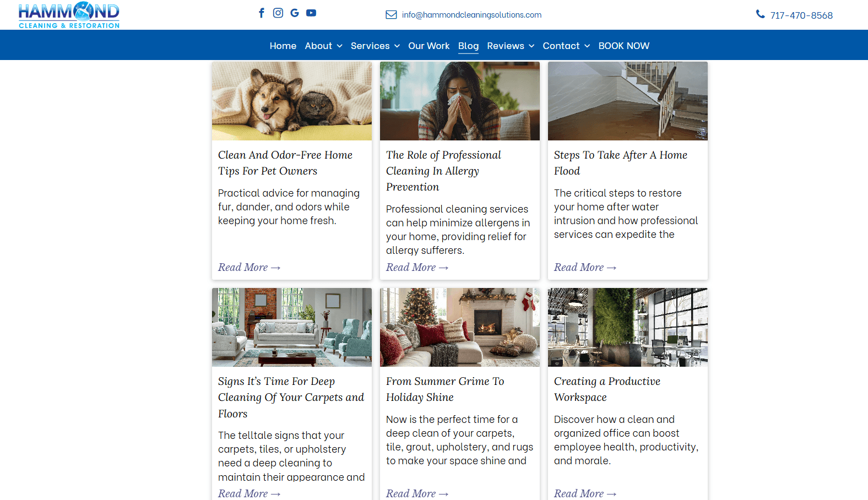The width and height of the screenshot is (868, 500).
Task: Click the BOOK NOW button
Action: (623, 46)
